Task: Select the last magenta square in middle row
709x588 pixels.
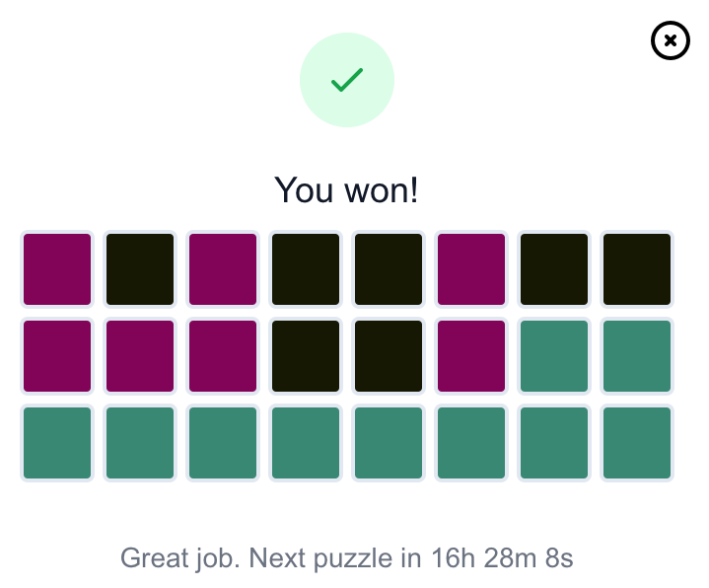Action: 470,356
